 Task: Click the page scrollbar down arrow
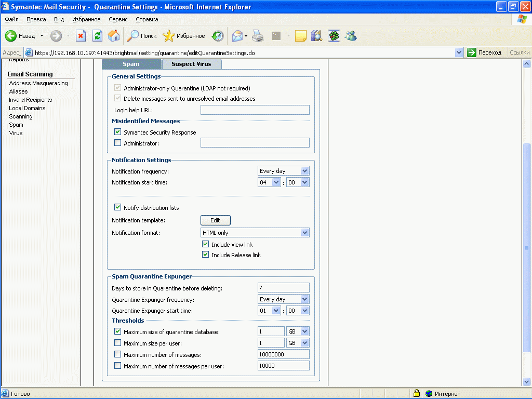coord(527,381)
